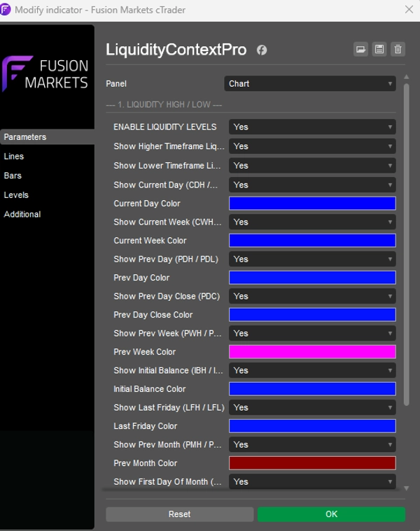Click the Fusion Markets logo

[x=45, y=74]
